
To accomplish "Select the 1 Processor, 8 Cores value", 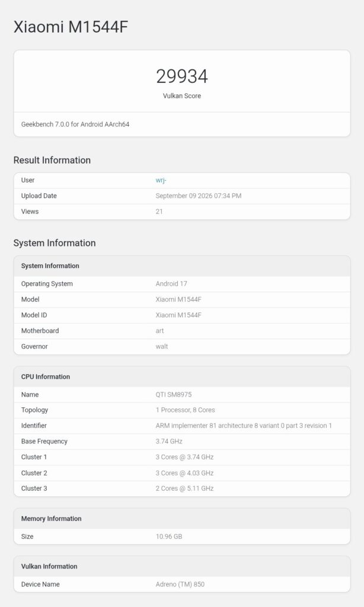I will click(x=185, y=410).
